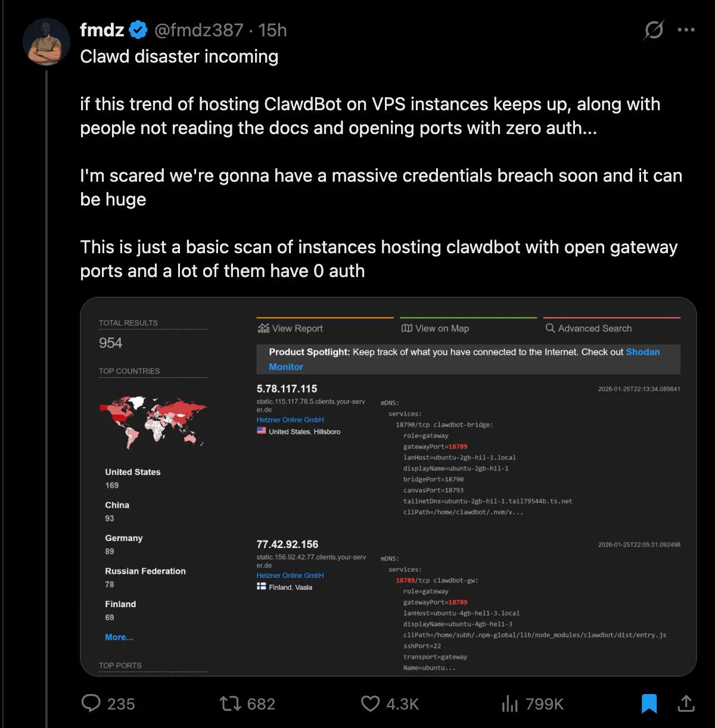Click the blue verified badge next to fmdz
Image resolution: width=715 pixels, height=728 pixels.
pos(138,30)
